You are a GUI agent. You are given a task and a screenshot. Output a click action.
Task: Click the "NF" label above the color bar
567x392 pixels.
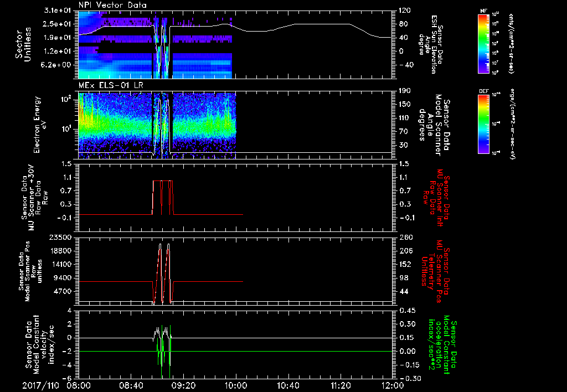pyautogui.click(x=484, y=11)
